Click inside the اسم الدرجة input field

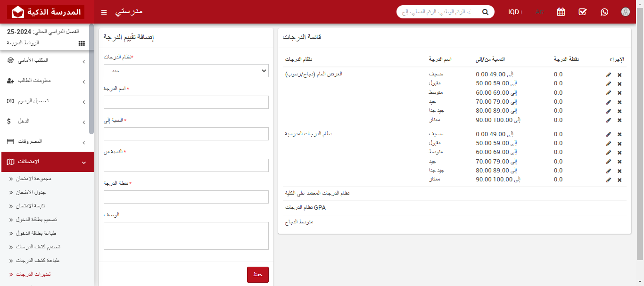click(x=186, y=102)
